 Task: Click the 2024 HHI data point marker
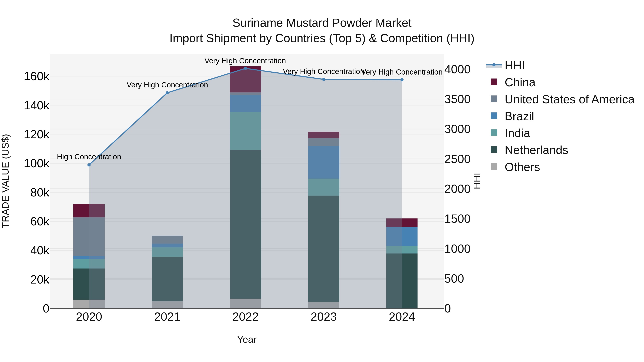[x=402, y=80]
